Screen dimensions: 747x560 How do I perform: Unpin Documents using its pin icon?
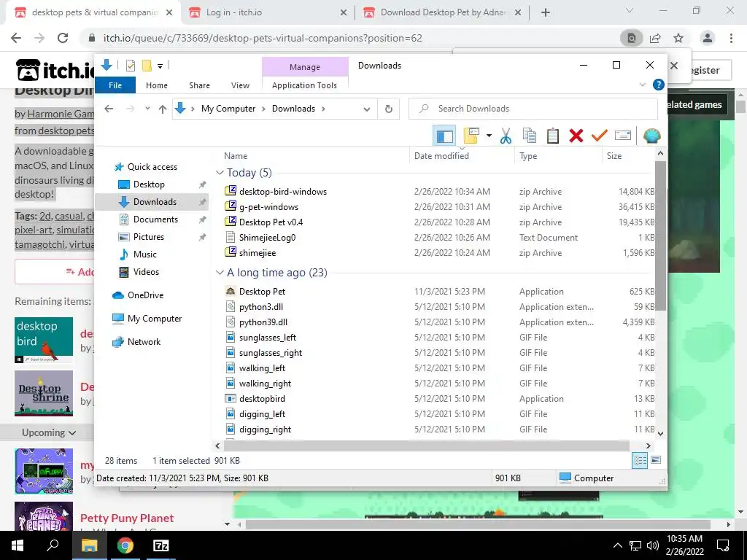click(203, 219)
